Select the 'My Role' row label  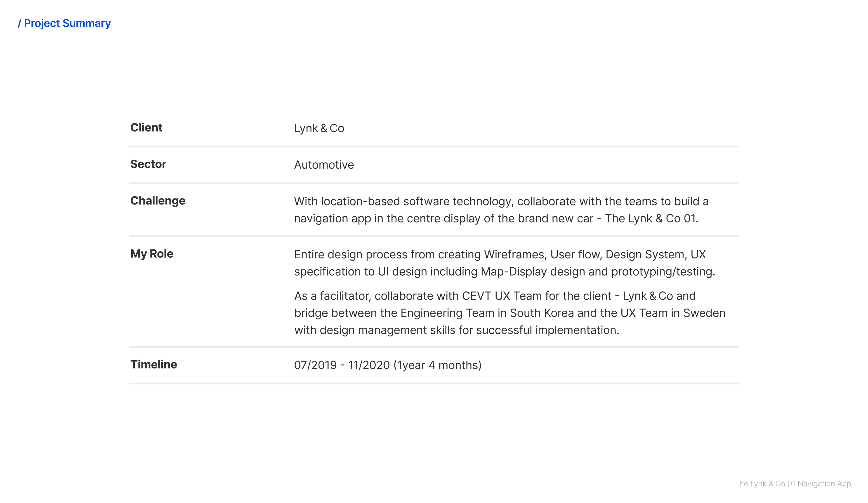click(x=152, y=254)
